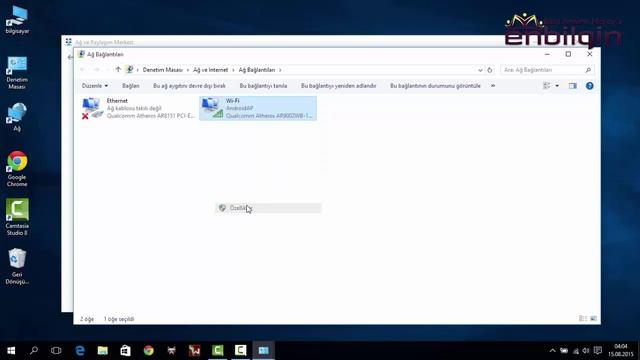Switch to large icons view in status bar
Viewport: 640px width, 360px height.
pyautogui.click(x=593, y=318)
